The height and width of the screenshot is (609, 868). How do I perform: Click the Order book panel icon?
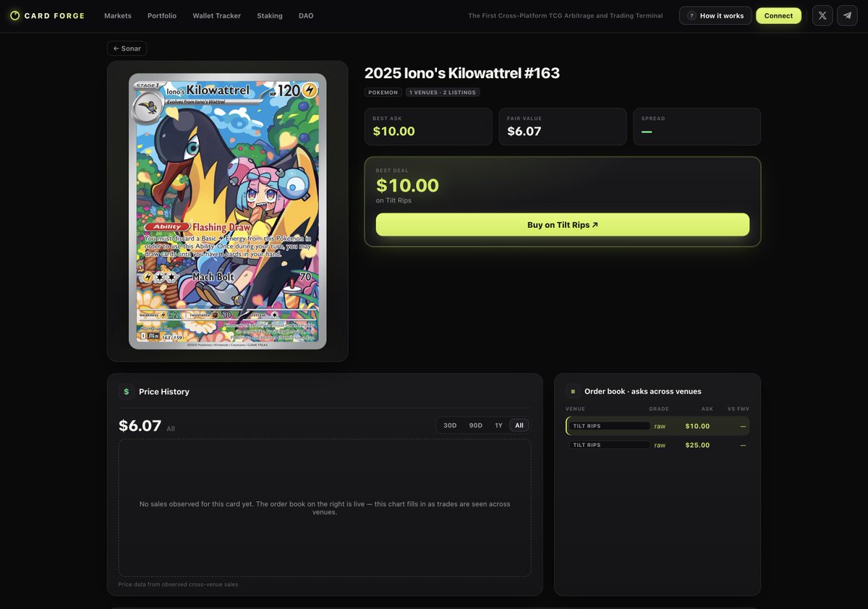click(x=573, y=391)
